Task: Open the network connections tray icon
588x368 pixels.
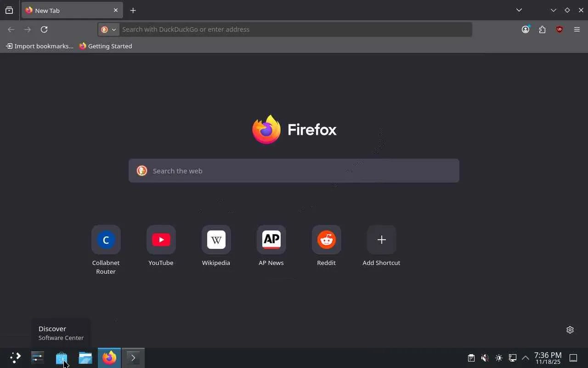Action: pyautogui.click(x=513, y=358)
